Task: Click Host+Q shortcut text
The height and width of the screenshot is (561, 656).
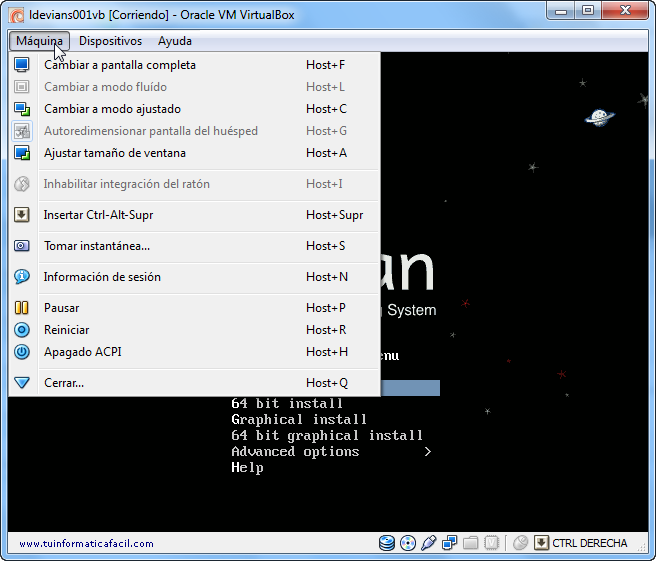Action: [x=327, y=383]
